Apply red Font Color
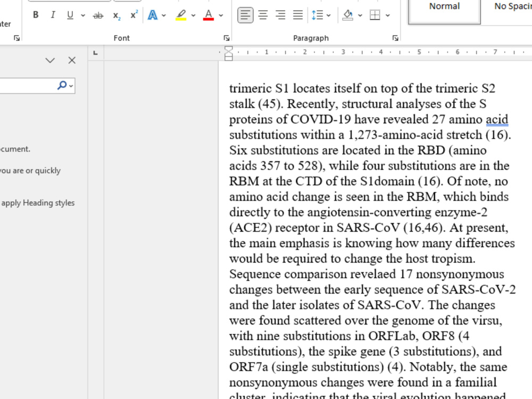 click(x=209, y=15)
